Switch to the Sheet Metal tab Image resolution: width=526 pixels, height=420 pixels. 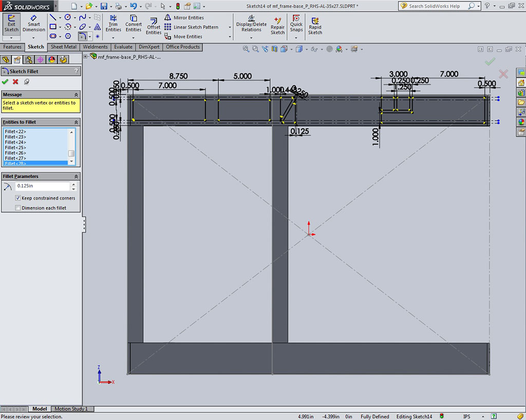pos(63,47)
